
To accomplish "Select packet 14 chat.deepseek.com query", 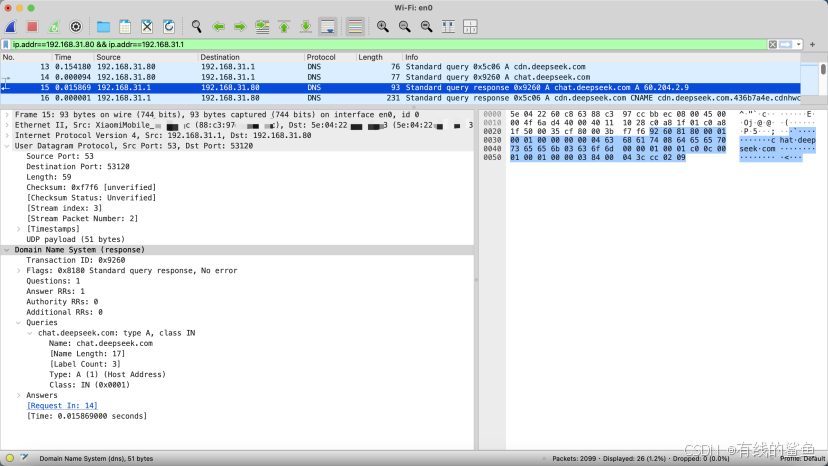I will pyautogui.click(x=400, y=77).
